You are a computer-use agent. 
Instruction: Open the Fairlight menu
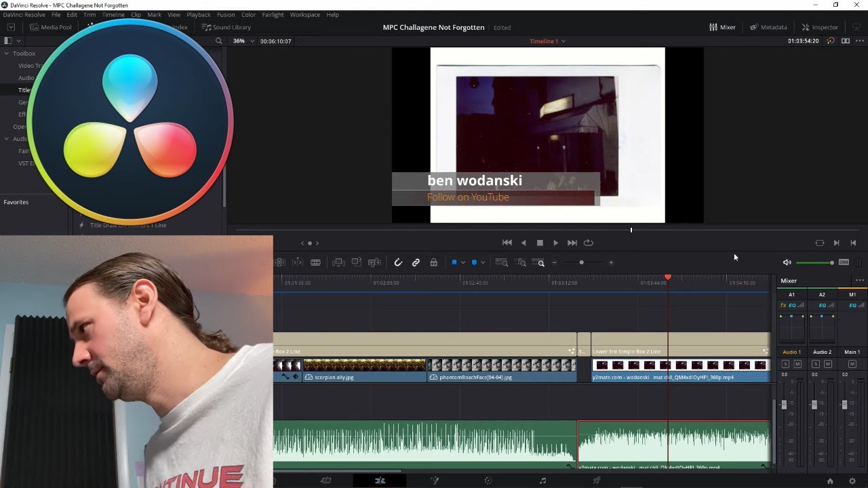[273, 14]
